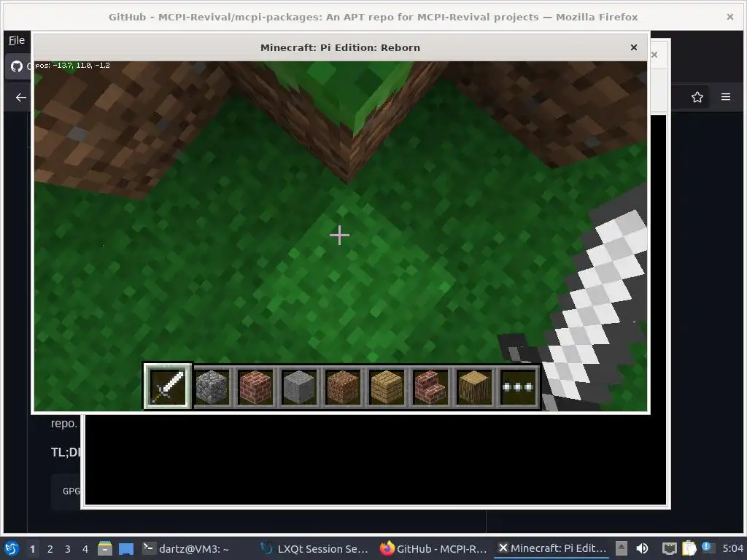Close the dialog window behind Minecraft
Image resolution: width=747 pixels, height=560 pixels.
tap(654, 54)
